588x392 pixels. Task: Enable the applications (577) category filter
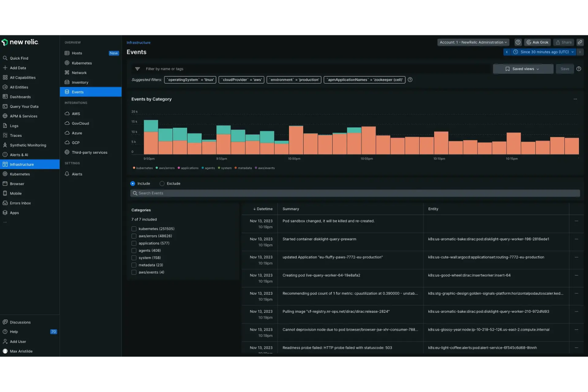[x=134, y=243]
